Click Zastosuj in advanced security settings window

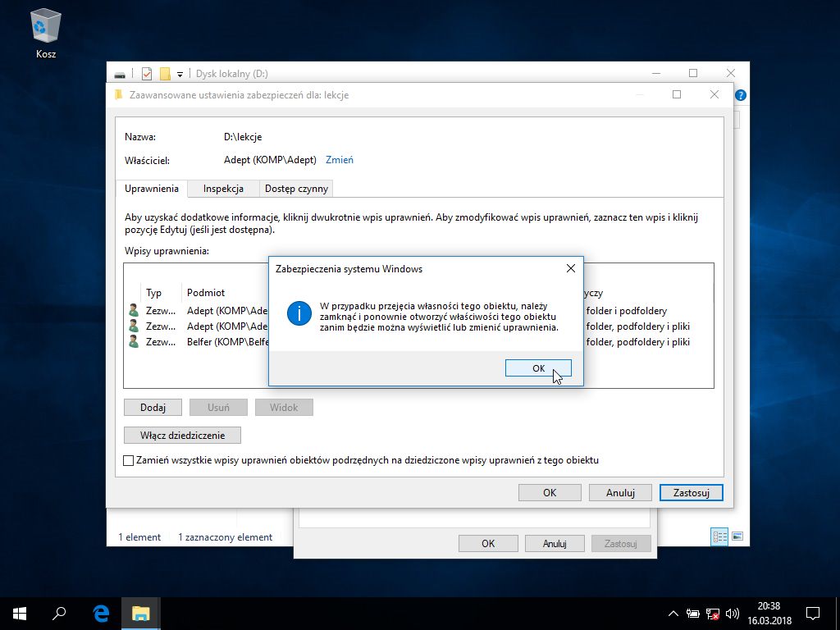coord(691,492)
